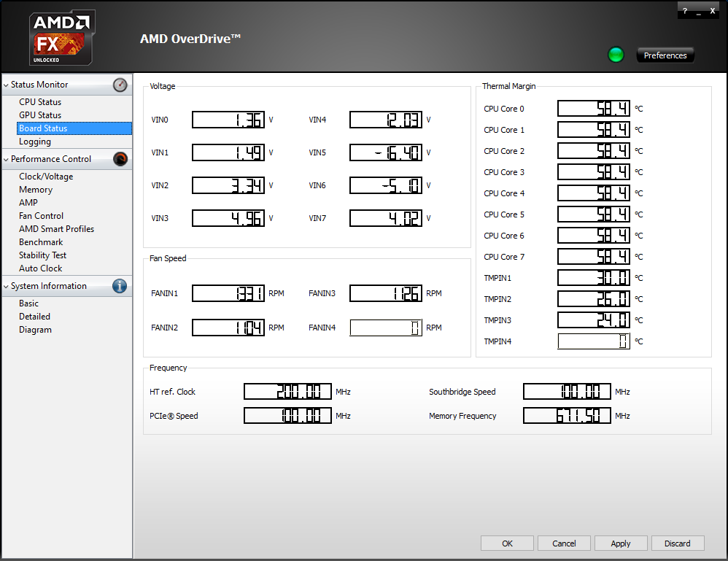The height and width of the screenshot is (561, 728).
Task: Click the Discard button
Action: click(678, 543)
